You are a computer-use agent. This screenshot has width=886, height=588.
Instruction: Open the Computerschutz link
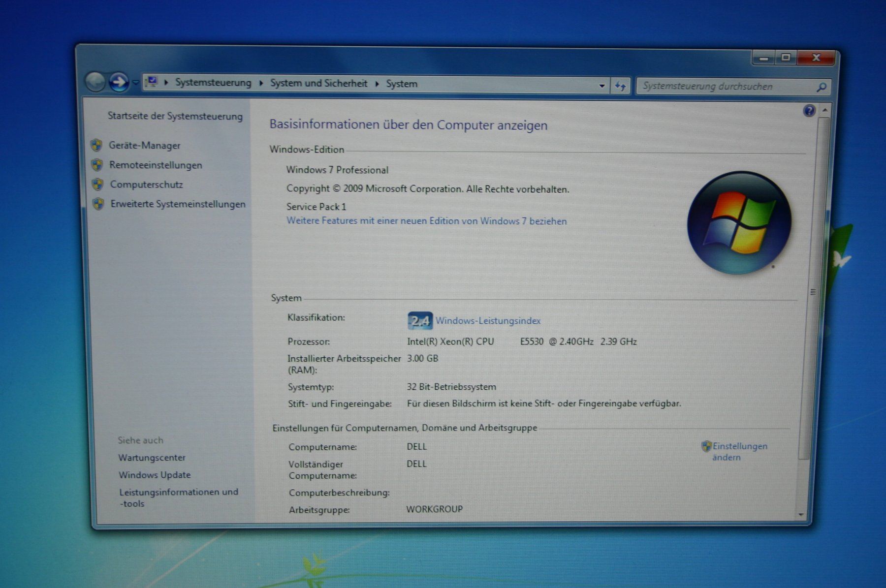146,185
